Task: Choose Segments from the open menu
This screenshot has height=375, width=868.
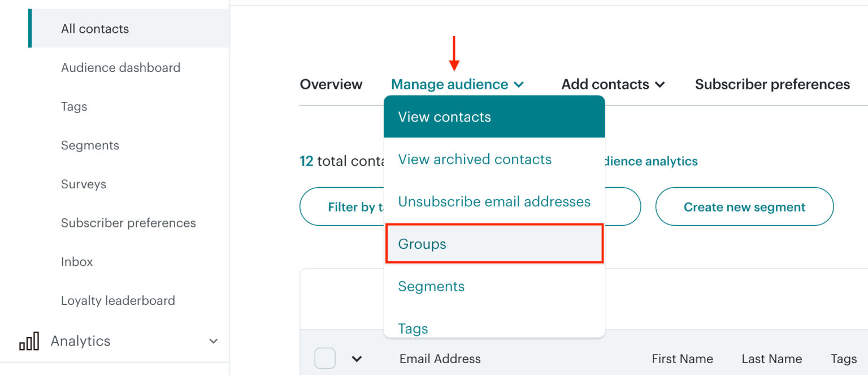Action: click(x=431, y=286)
